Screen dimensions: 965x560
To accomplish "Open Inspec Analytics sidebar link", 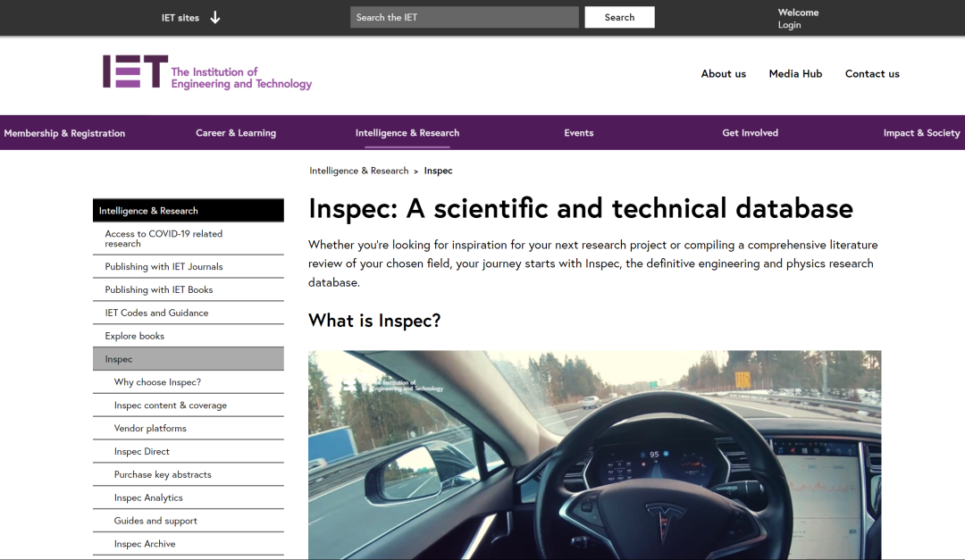I will (x=189, y=497).
